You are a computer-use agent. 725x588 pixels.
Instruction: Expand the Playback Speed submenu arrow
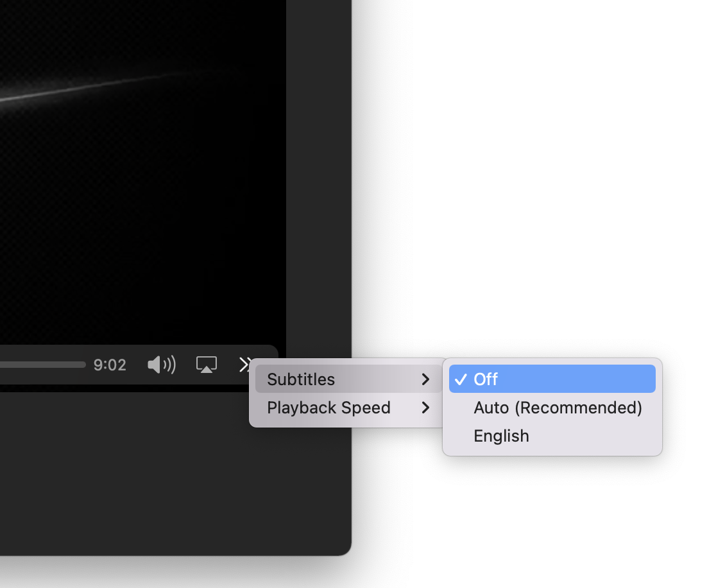[425, 408]
